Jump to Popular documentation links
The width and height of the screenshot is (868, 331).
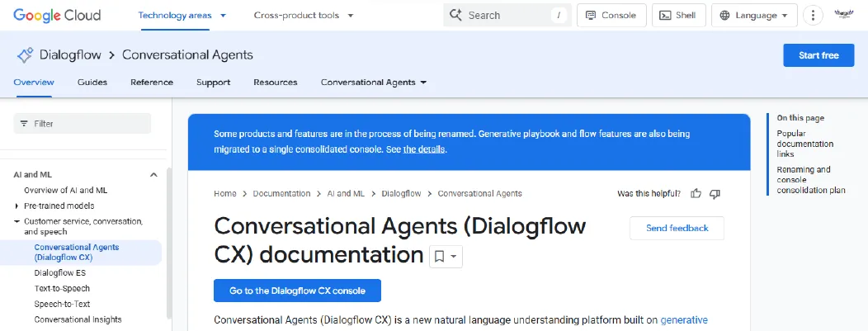click(805, 144)
